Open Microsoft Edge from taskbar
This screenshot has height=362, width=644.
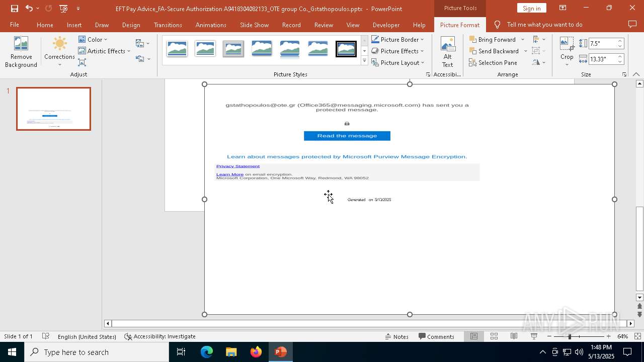point(207,352)
